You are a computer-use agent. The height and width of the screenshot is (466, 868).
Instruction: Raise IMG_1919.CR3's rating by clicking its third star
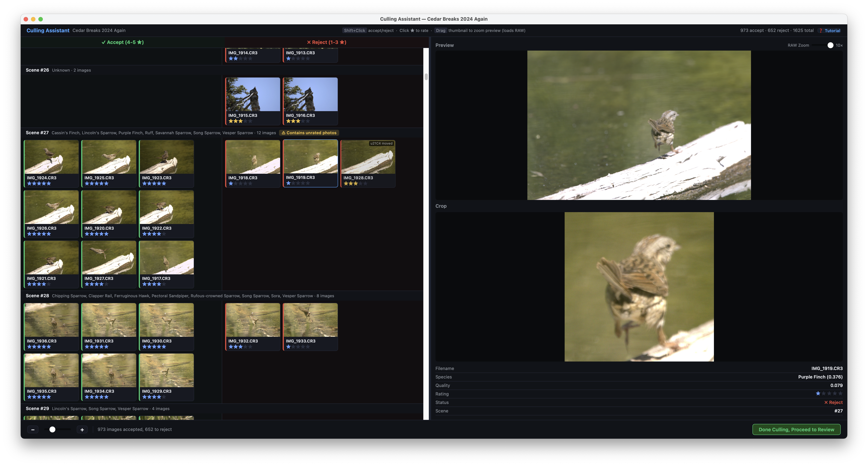pyautogui.click(x=299, y=183)
